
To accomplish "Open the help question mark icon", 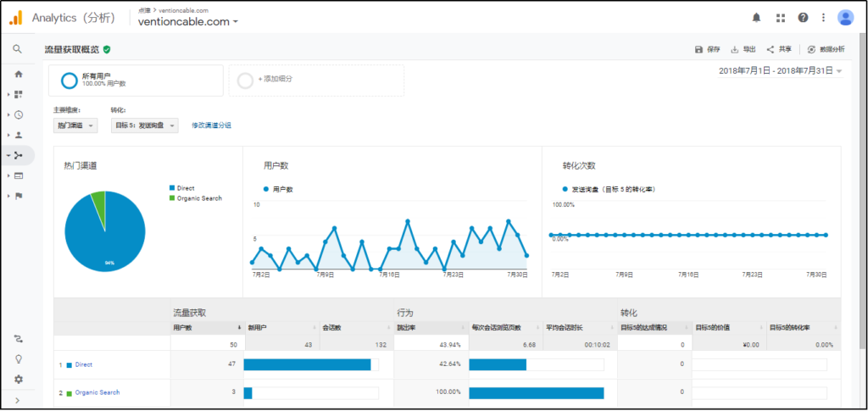I will [804, 18].
